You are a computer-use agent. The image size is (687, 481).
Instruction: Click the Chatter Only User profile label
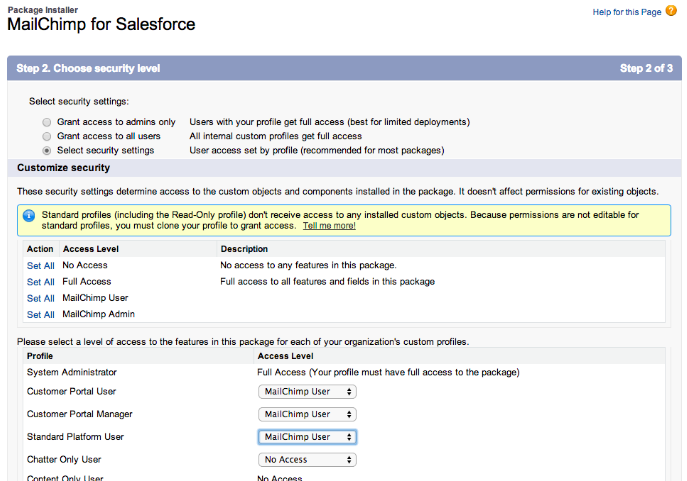pos(64,460)
